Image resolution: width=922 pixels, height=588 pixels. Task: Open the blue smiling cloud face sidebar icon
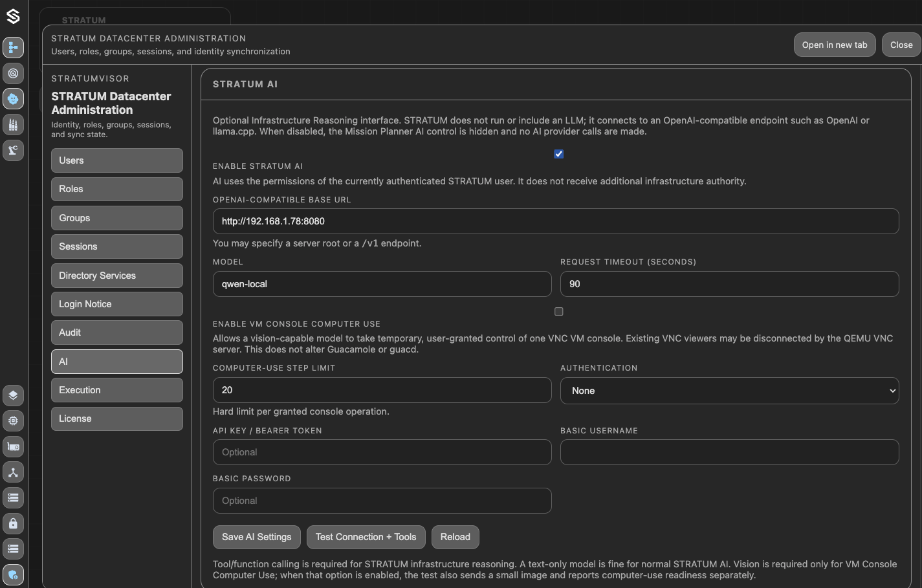click(13, 98)
